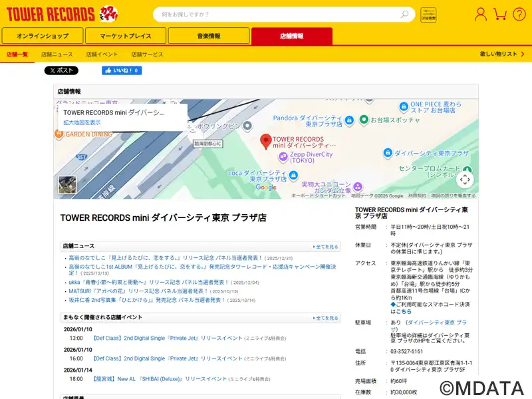Click the map camera control button
The image size is (532, 399).
pos(465,179)
